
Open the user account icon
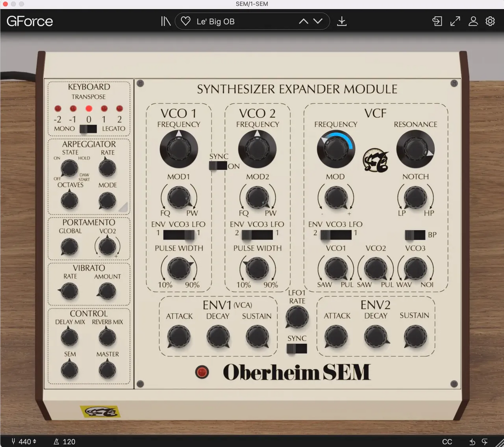[473, 21]
